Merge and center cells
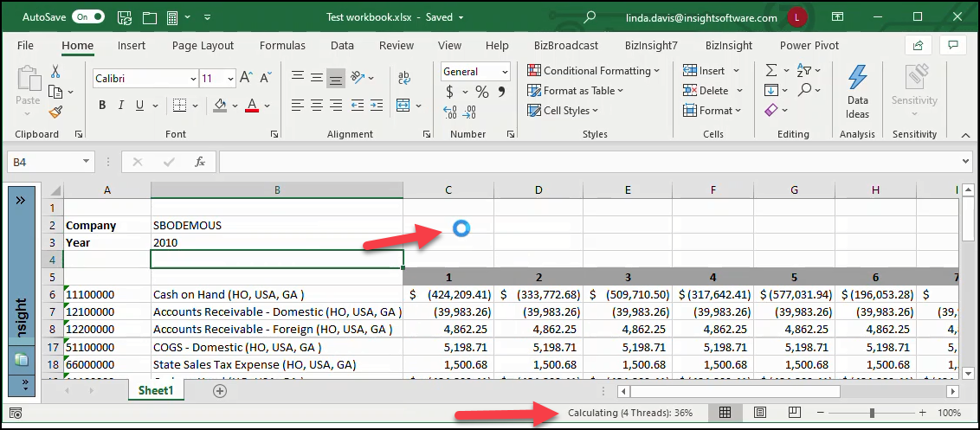 [x=403, y=105]
